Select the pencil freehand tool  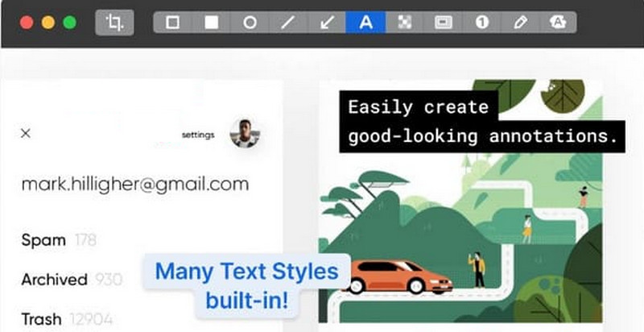(x=520, y=23)
